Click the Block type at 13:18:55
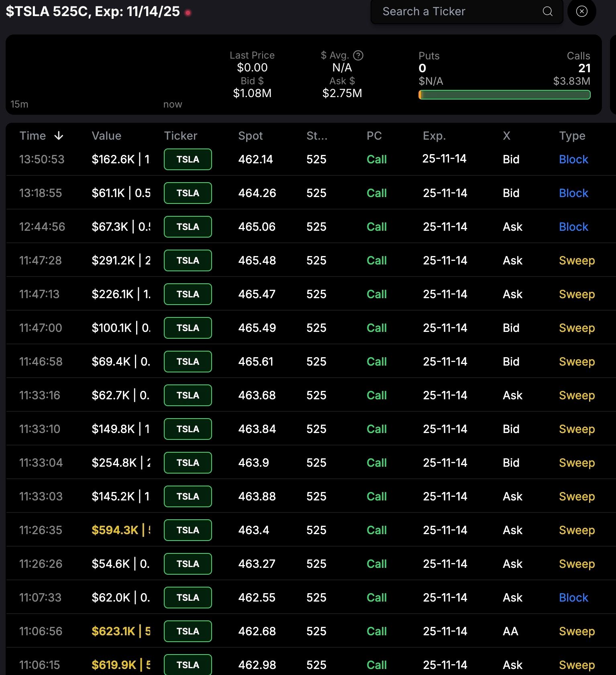616x675 pixels. pyautogui.click(x=573, y=193)
